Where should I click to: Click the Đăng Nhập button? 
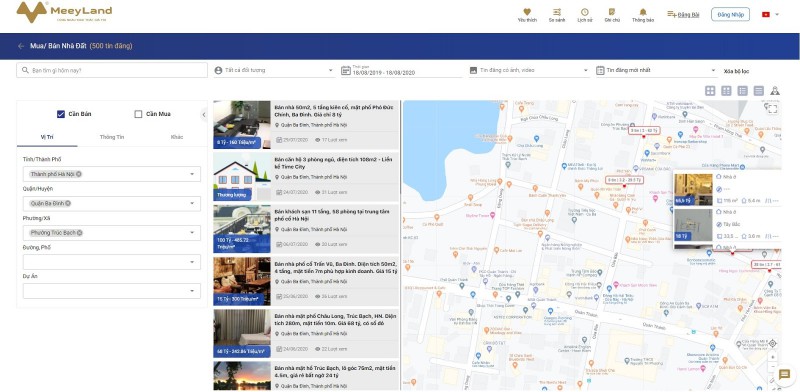pyautogui.click(x=730, y=14)
